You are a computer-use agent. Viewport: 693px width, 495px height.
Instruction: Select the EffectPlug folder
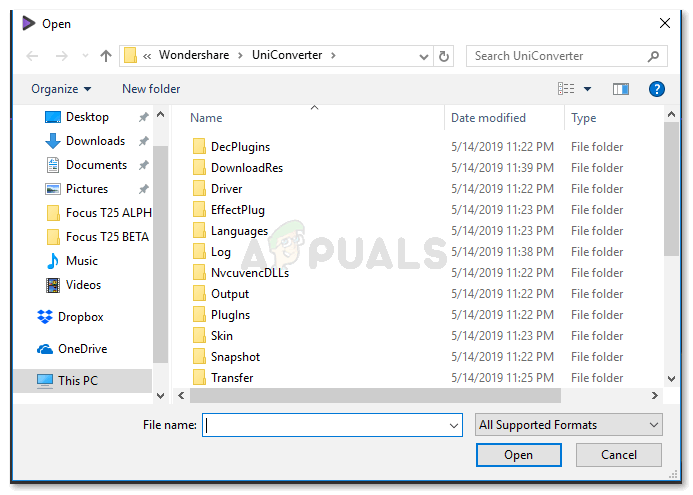point(238,210)
